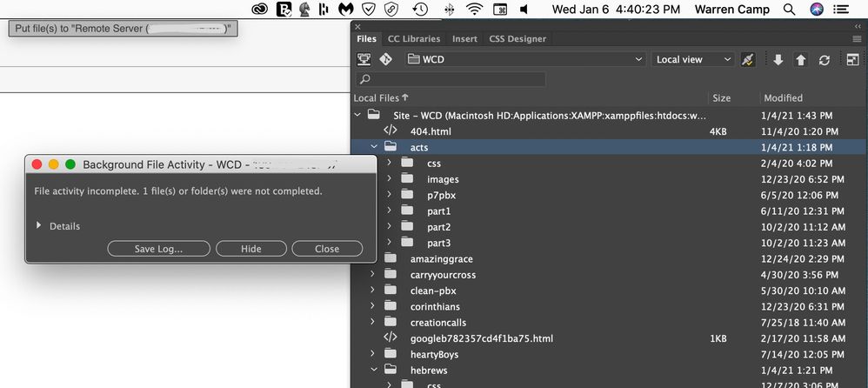Click the Save Log... button
The width and height of the screenshot is (868, 388).
click(x=159, y=249)
